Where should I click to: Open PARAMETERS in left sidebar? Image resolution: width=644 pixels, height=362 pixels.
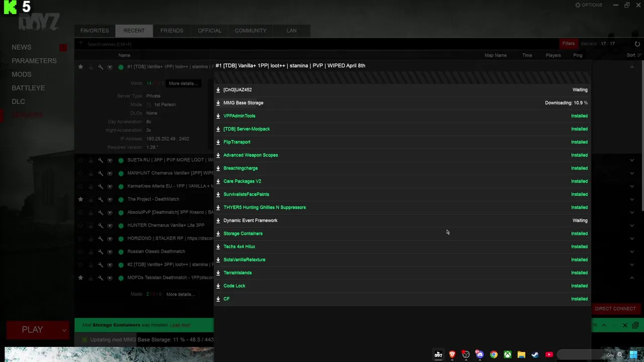[x=34, y=61]
